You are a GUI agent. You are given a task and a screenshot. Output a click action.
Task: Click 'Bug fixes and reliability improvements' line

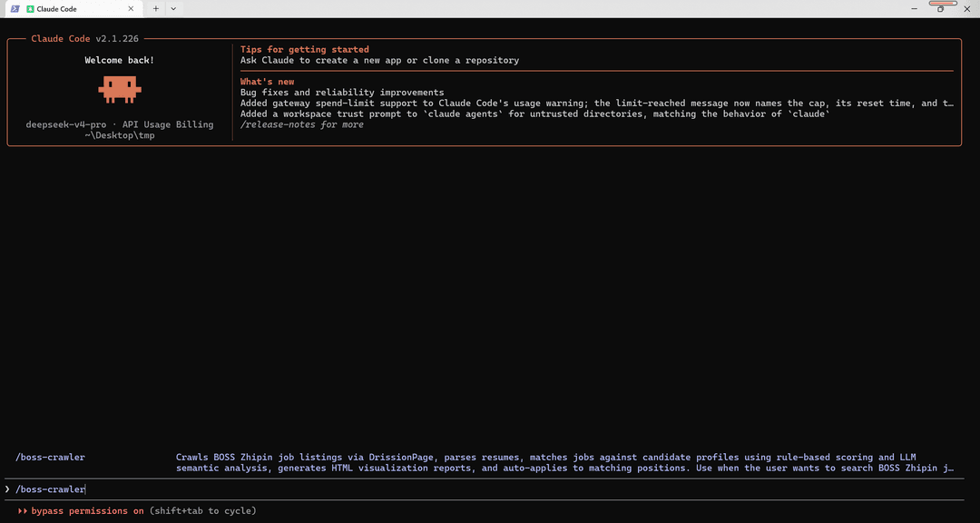tap(342, 93)
